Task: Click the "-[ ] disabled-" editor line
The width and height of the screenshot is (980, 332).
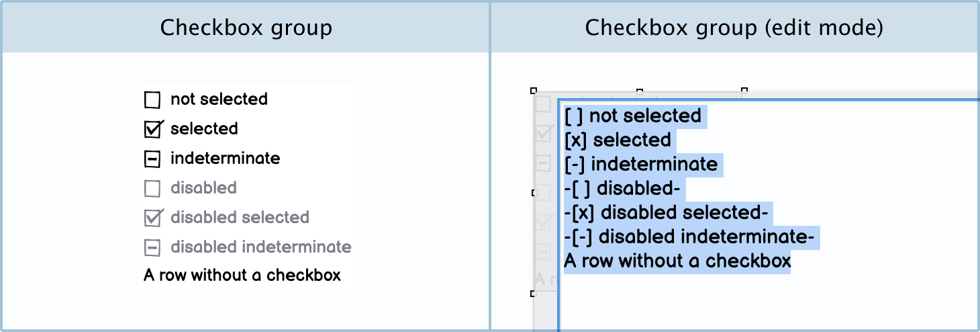Action: tap(622, 188)
